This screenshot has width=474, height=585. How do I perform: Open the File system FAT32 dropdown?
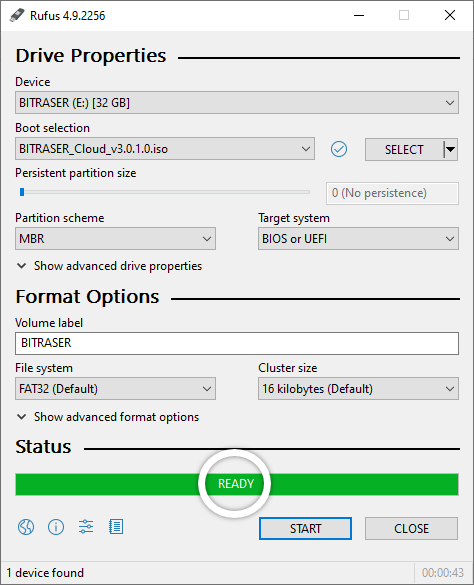click(x=115, y=389)
